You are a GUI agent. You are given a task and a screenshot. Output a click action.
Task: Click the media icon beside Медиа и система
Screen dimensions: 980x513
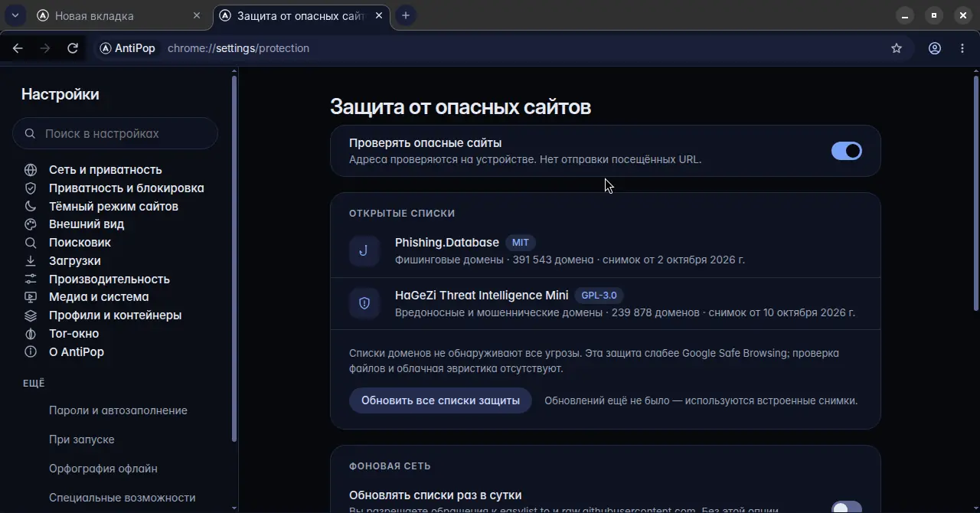(x=31, y=296)
